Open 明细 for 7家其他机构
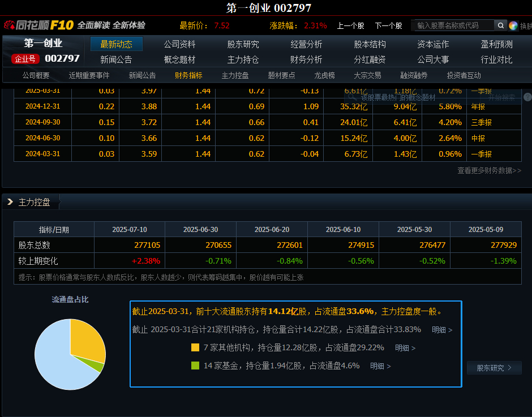Image resolution: width=532 pixels, height=417 pixels. tap(405, 348)
